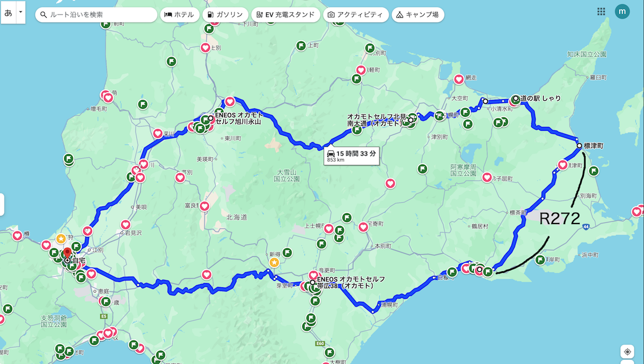Open the Google apps grid

pyautogui.click(x=601, y=12)
